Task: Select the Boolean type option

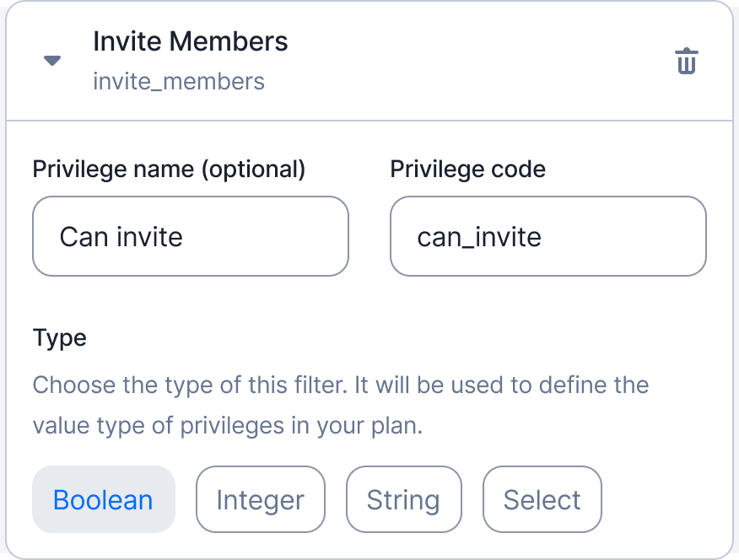Action: coord(104,499)
